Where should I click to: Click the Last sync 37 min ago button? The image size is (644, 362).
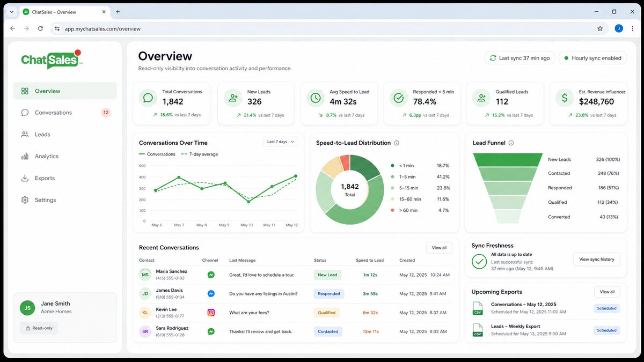pyautogui.click(x=519, y=58)
